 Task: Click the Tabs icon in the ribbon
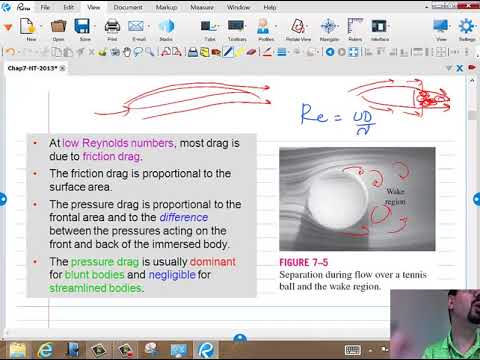[210, 26]
